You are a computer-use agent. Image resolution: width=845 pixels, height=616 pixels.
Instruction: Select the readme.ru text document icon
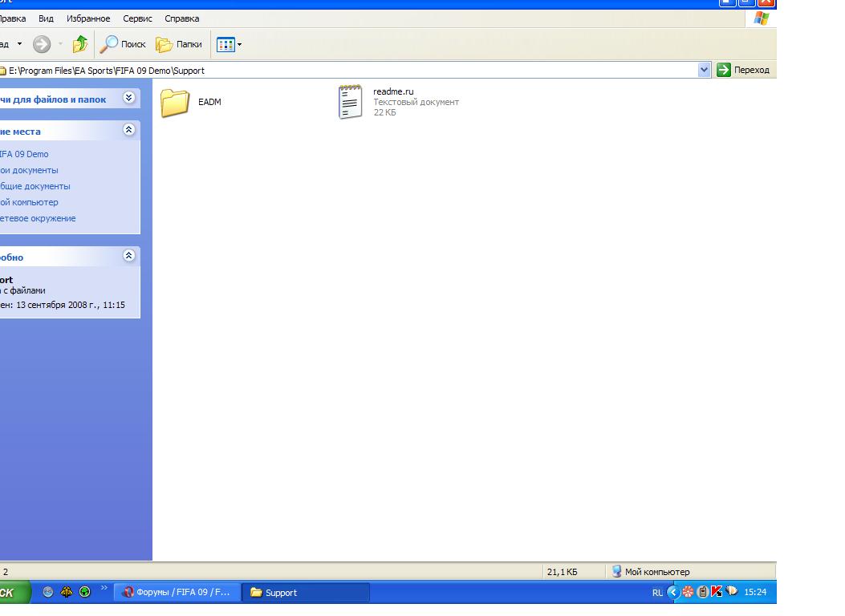350,102
